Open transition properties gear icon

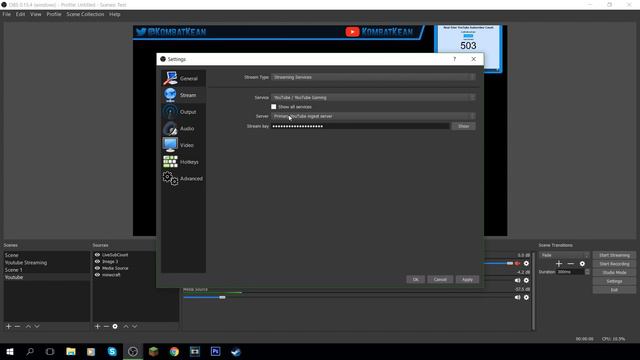click(x=582, y=264)
